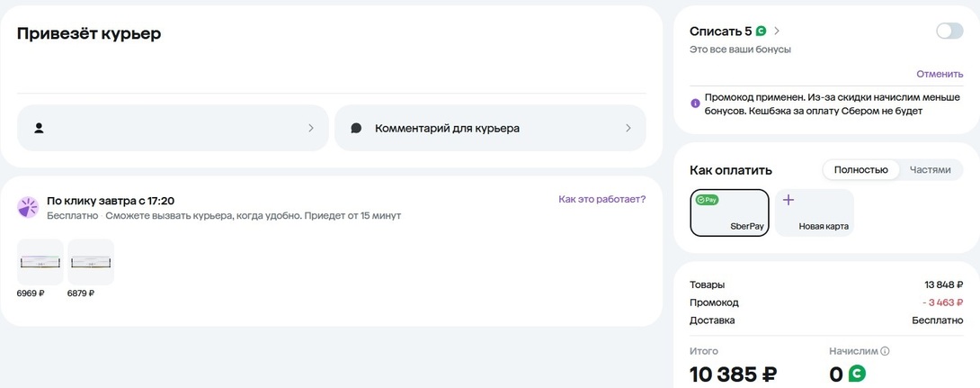Image resolution: width=980 pixels, height=388 pixels.
Task: Click the purple promo code info icon
Action: point(695,104)
